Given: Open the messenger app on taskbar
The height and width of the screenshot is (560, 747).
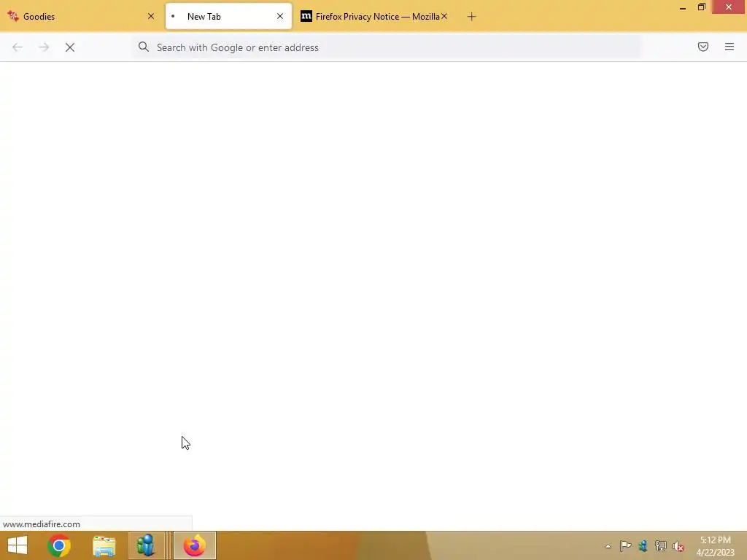Looking at the screenshot, I should click(146, 545).
